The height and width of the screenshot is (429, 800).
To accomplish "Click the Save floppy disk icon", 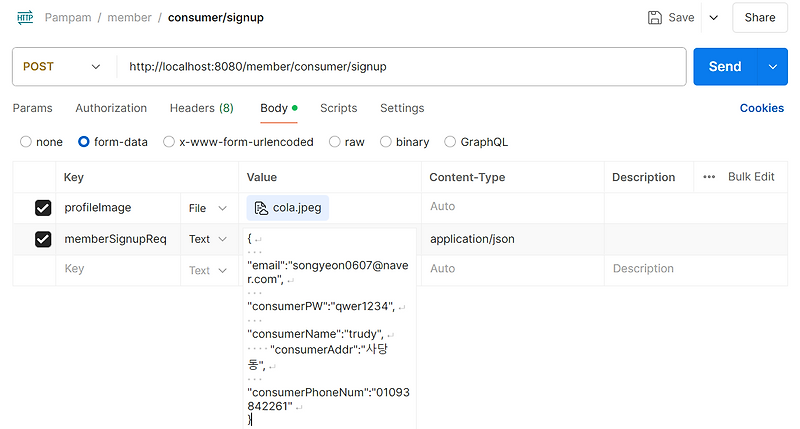I will point(655,17).
